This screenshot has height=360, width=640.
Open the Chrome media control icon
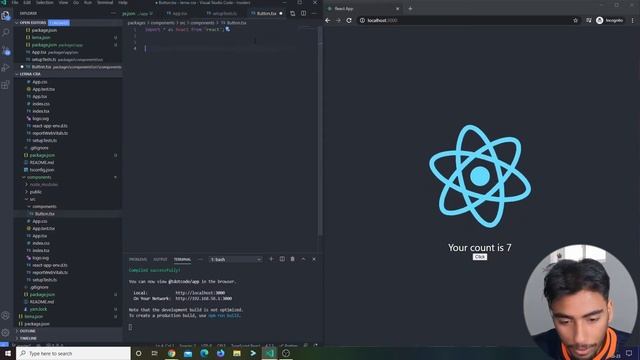tap(589, 20)
